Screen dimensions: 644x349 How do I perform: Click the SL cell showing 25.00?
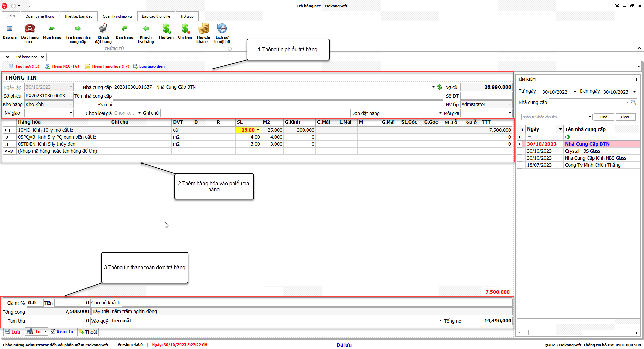pos(248,130)
